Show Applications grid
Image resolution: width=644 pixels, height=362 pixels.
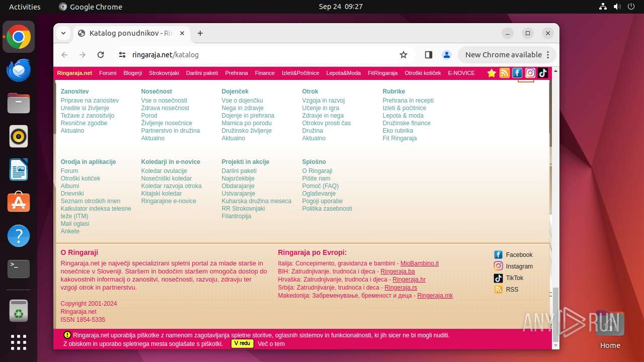tap(19, 342)
